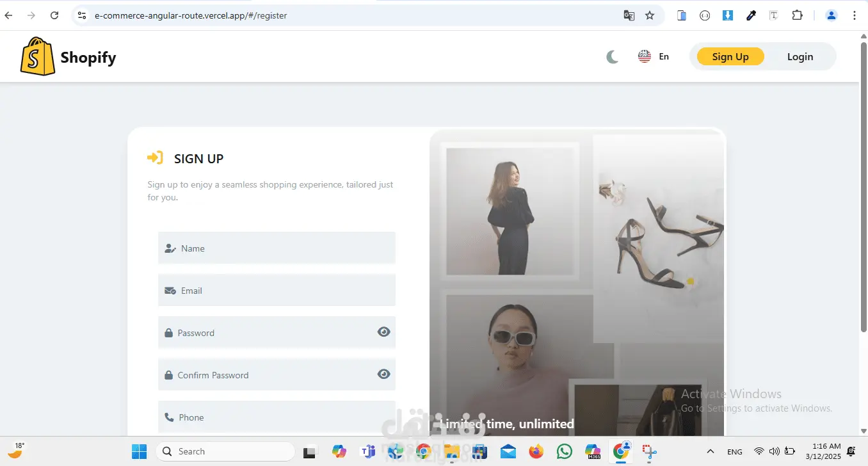Open the Mail app on the taskbar
Screen dimensions: 868x466
pos(508,451)
